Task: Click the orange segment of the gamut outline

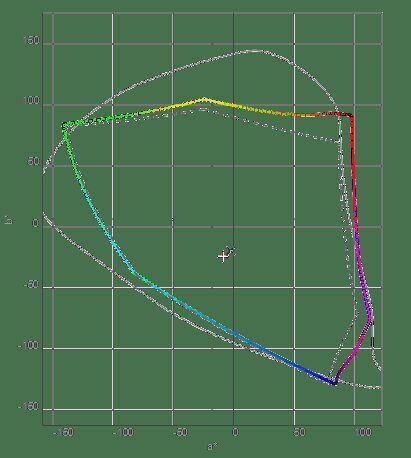Action: click(300, 115)
